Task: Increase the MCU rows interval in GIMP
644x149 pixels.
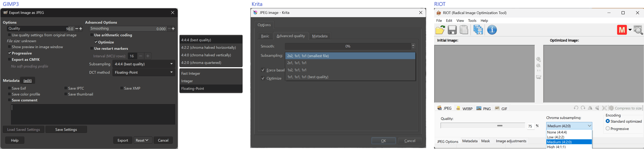Action: pyautogui.click(x=148, y=56)
